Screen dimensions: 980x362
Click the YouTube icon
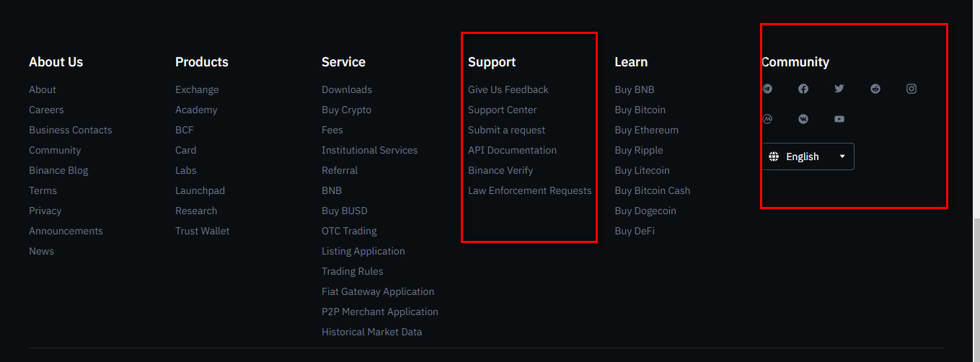839,119
